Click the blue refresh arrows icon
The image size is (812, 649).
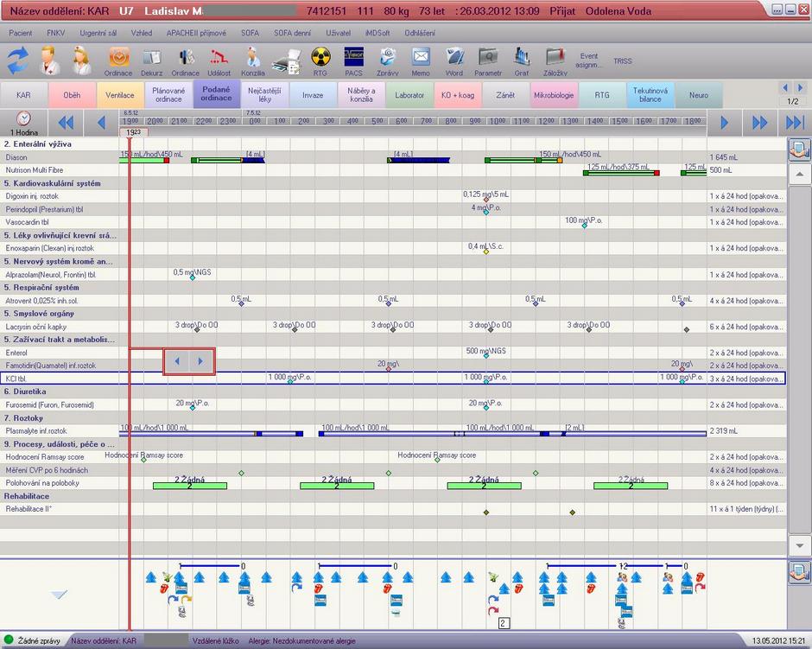pyautogui.click(x=19, y=60)
